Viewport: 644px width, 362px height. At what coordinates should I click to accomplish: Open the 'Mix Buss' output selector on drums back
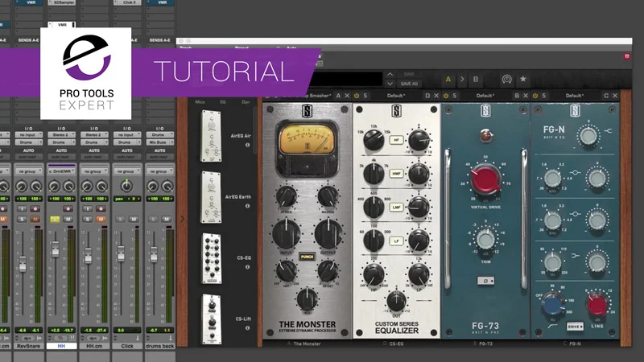tap(159, 142)
